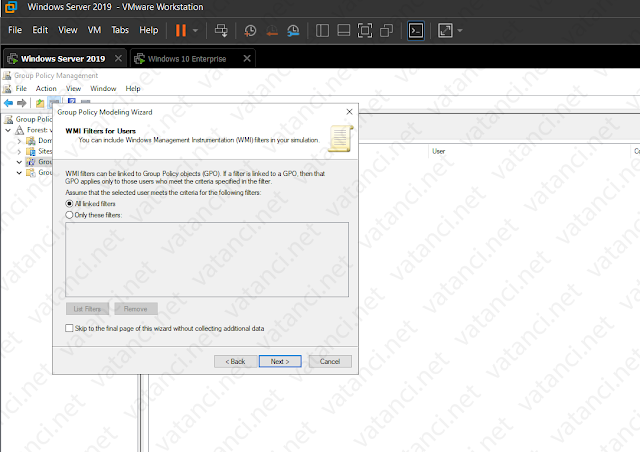
Task: Go to previous page with Back button
Action: click(236, 361)
